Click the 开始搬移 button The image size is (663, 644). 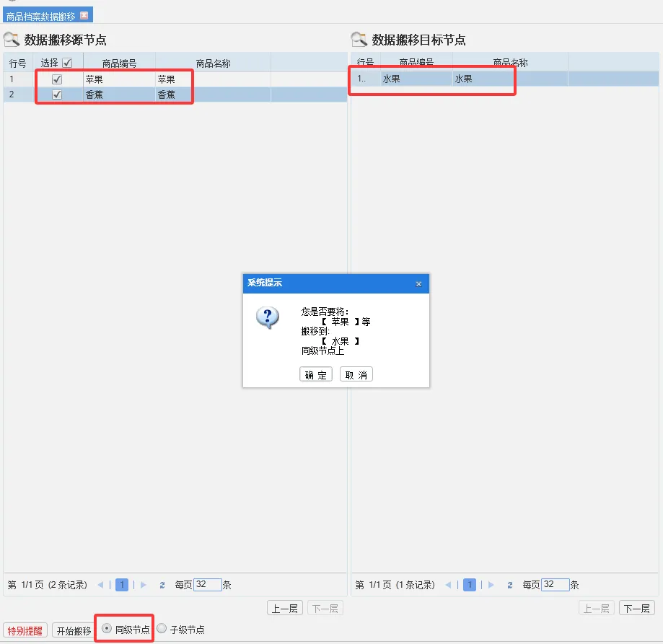(74, 630)
